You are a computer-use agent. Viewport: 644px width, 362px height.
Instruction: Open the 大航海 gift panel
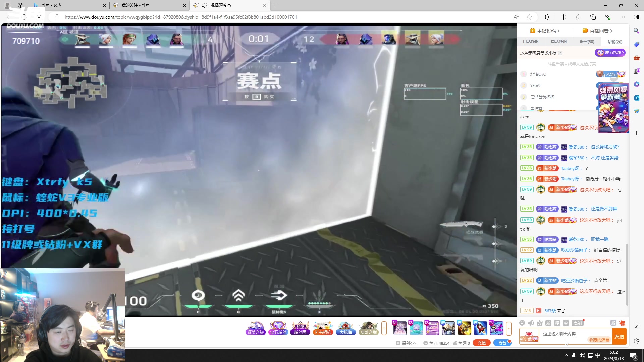346,328
